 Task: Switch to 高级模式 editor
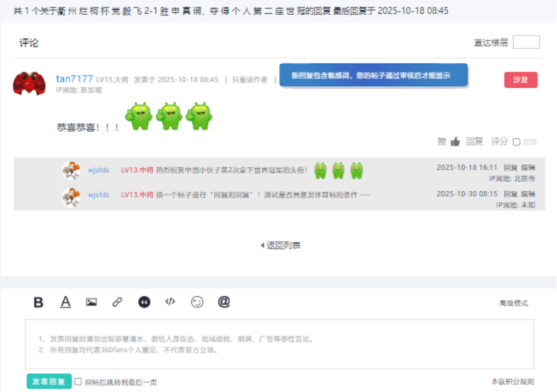click(x=514, y=303)
